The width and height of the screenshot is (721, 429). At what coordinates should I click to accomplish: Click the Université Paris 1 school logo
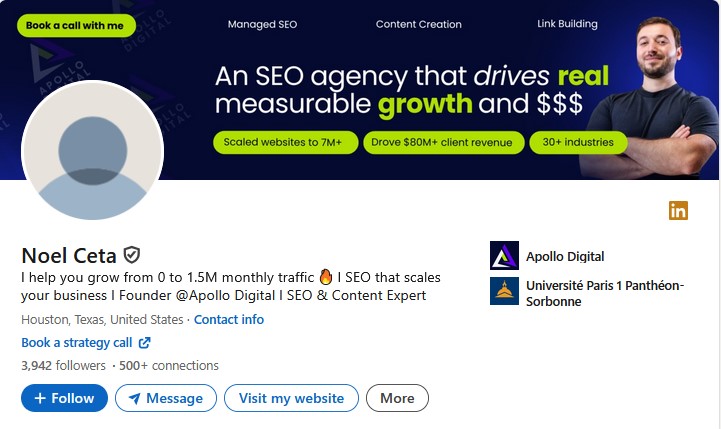504,291
